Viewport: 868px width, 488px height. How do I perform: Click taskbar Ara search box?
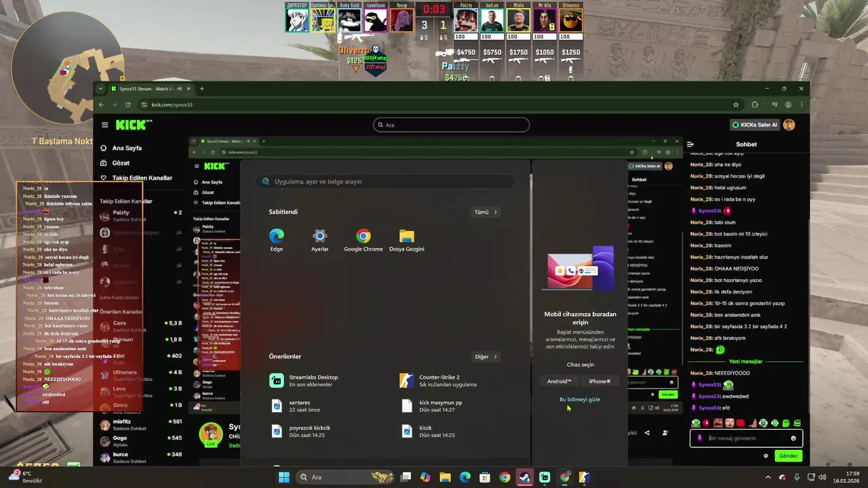[347, 477]
